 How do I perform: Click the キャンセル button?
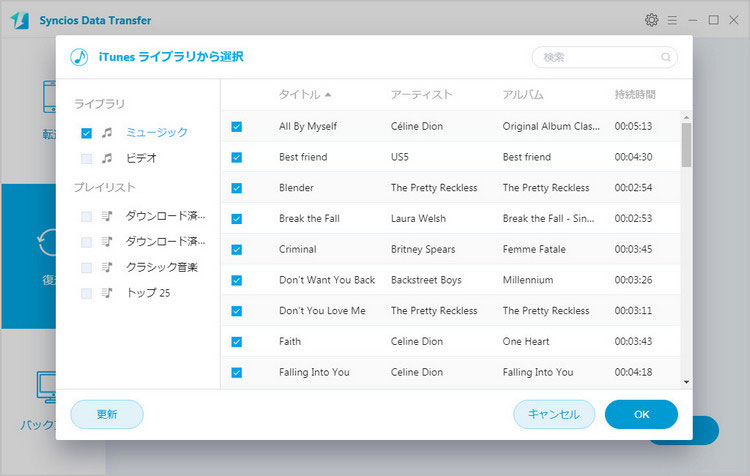click(554, 414)
